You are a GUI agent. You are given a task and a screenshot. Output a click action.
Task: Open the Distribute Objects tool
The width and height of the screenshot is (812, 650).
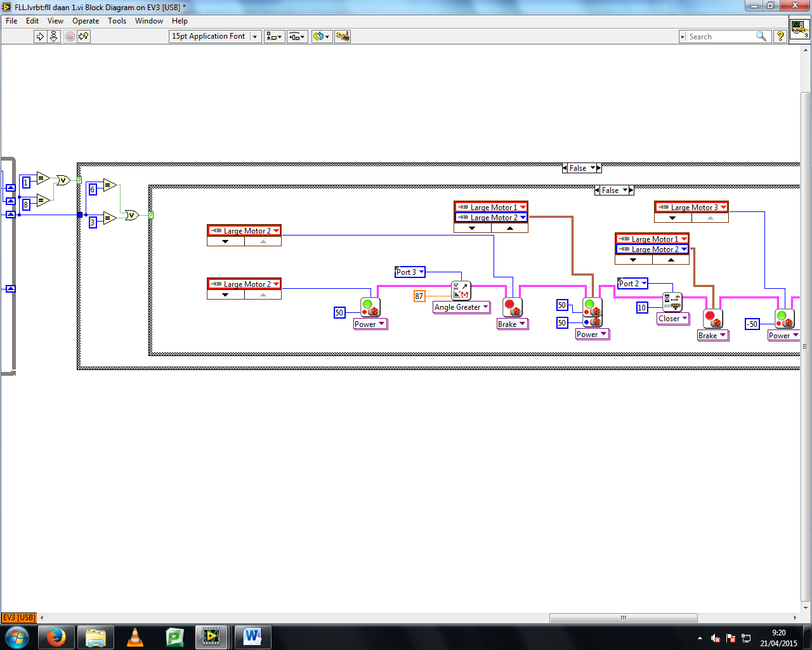tap(298, 36)
